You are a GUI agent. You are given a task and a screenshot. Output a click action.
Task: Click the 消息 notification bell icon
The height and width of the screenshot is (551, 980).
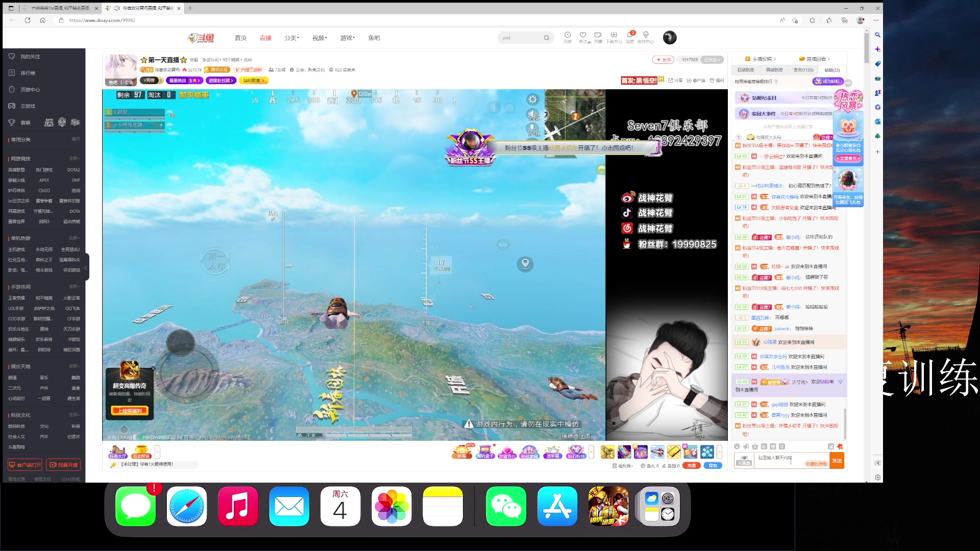pos(630,35)
